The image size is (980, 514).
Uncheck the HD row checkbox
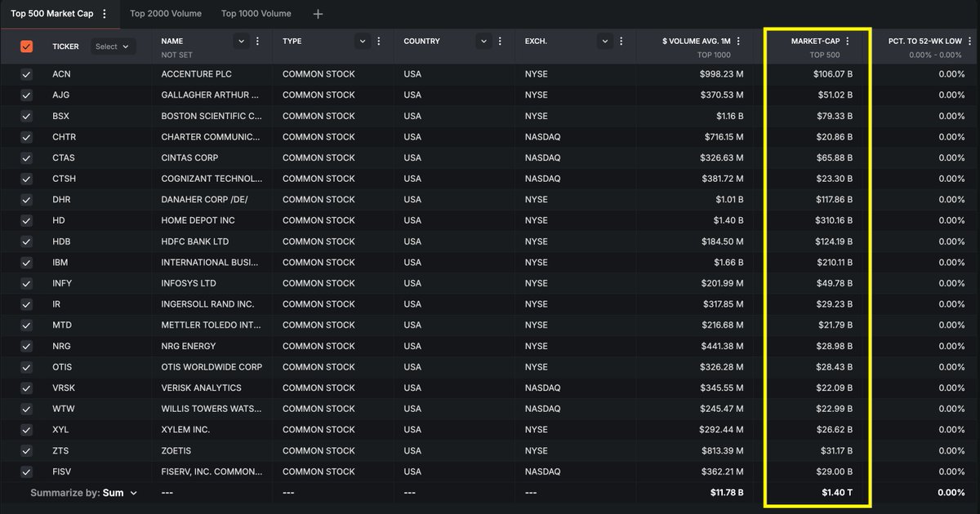pyautogui.click(x=26, y=220)
